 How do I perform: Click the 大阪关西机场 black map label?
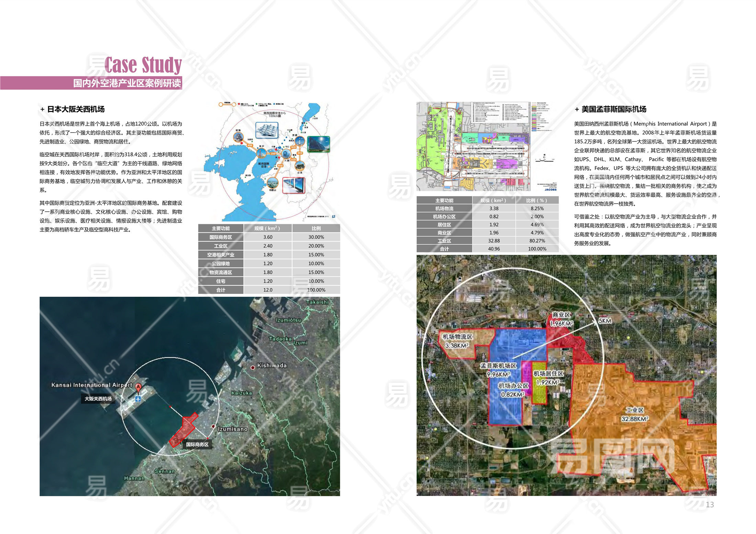tap(98, 399)
